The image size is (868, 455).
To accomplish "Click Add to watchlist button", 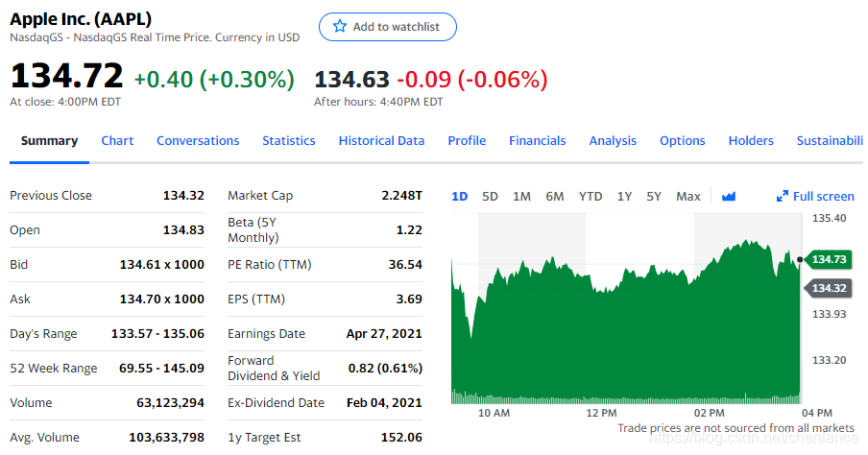I will click(x=388, y=27).
